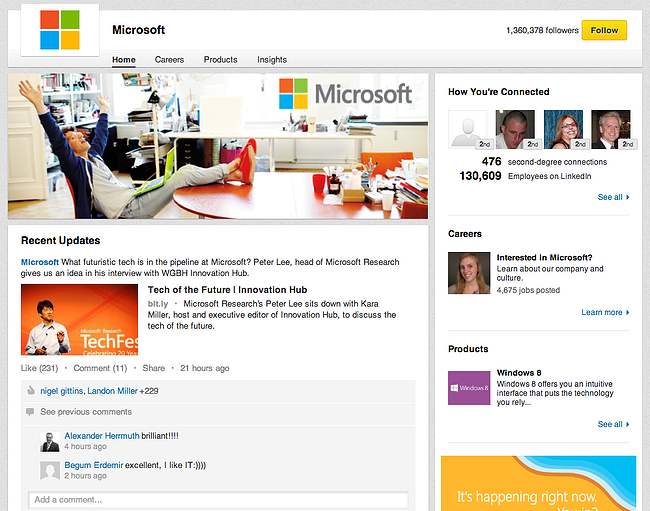
Task: Click the 21 hours ago timestamp
Action: [x=204, y=368]
